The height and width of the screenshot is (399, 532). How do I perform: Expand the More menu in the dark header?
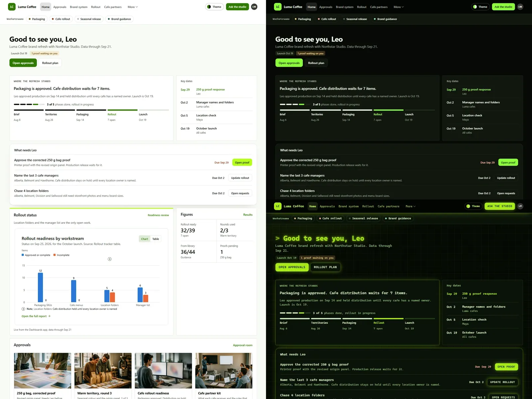[398, 7]
